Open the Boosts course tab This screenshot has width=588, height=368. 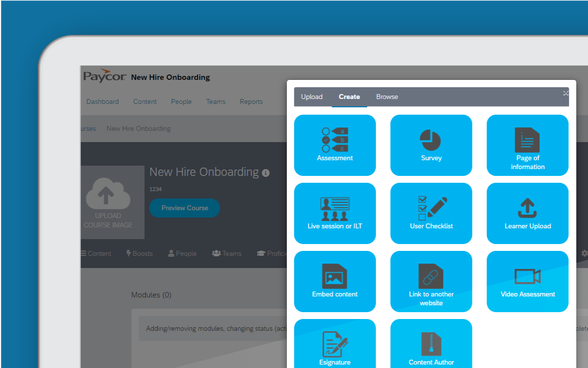point(140,253)
